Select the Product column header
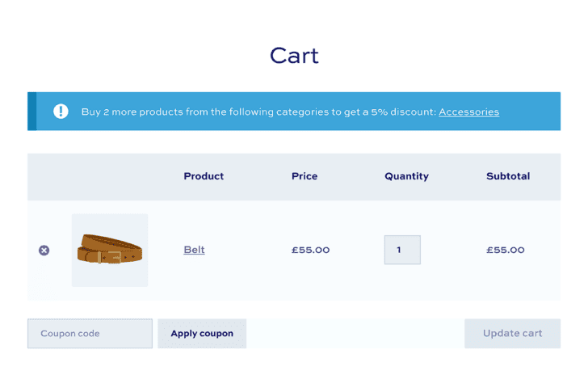Screen dimensions: 588x392 click(x=204, y=176)
